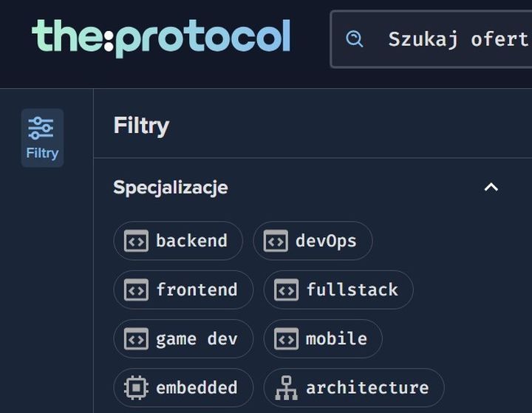
Task: Collapse the Specjalizacje section chevron
Action: coord(491,188)
